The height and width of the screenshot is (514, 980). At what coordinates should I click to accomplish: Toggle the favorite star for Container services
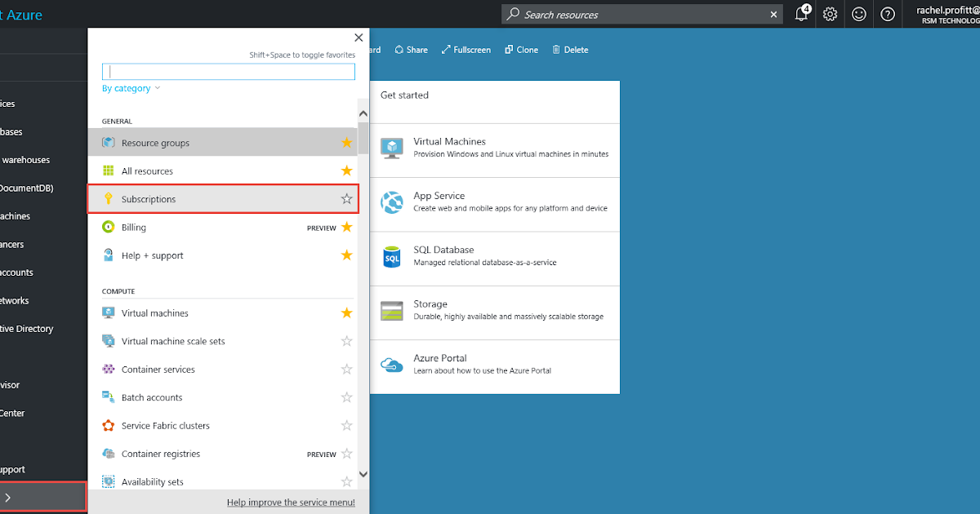pos(346,369)
